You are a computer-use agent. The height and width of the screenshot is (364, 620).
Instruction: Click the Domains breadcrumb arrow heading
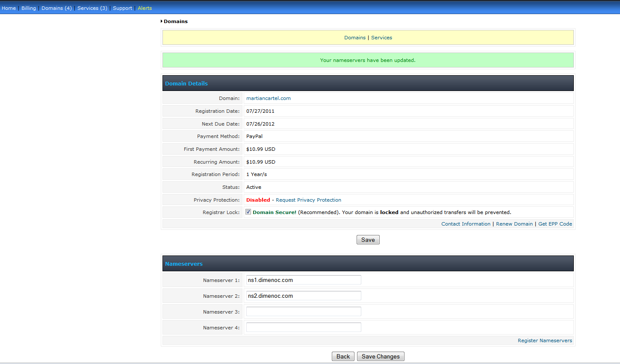(x=175, y=21)
